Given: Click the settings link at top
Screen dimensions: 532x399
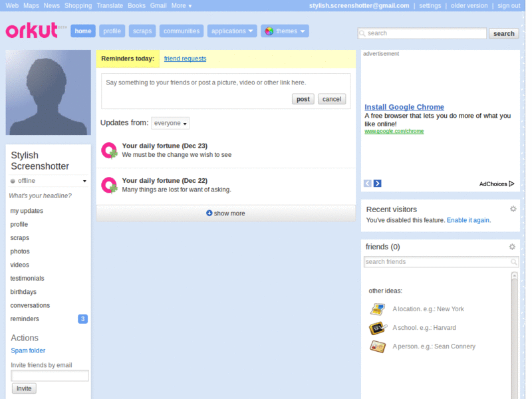Looking at the screenshot, I should click(x=430, y=6).
